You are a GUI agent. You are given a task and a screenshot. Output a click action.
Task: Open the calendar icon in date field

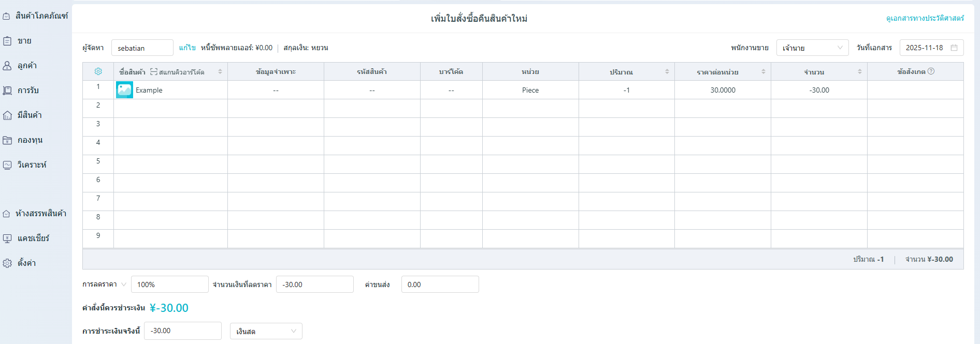(954, 48)
